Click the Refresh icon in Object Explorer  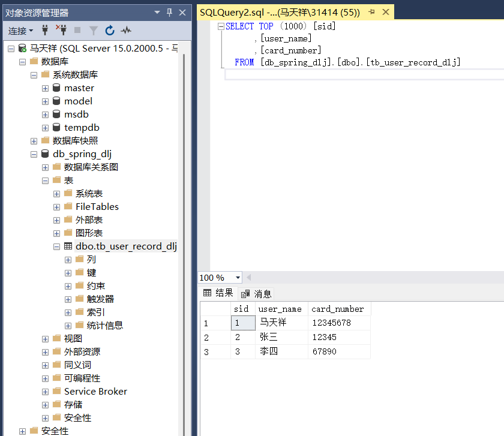coord(110,30)
